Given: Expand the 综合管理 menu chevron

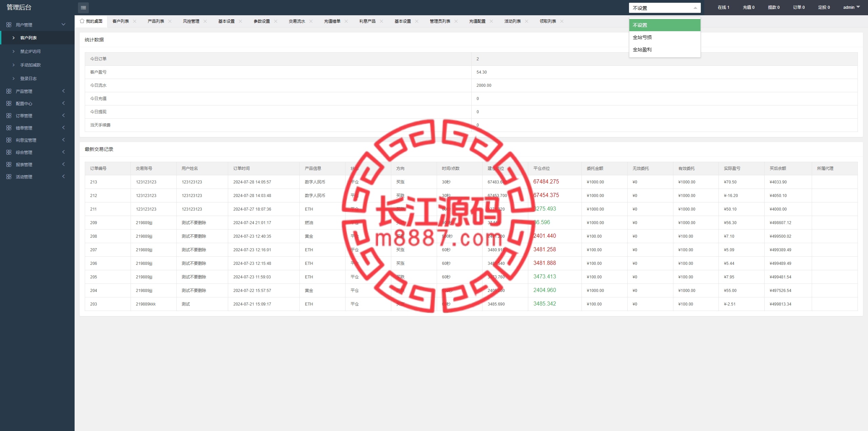Looking at the screenshot, I should click(63, 152).
